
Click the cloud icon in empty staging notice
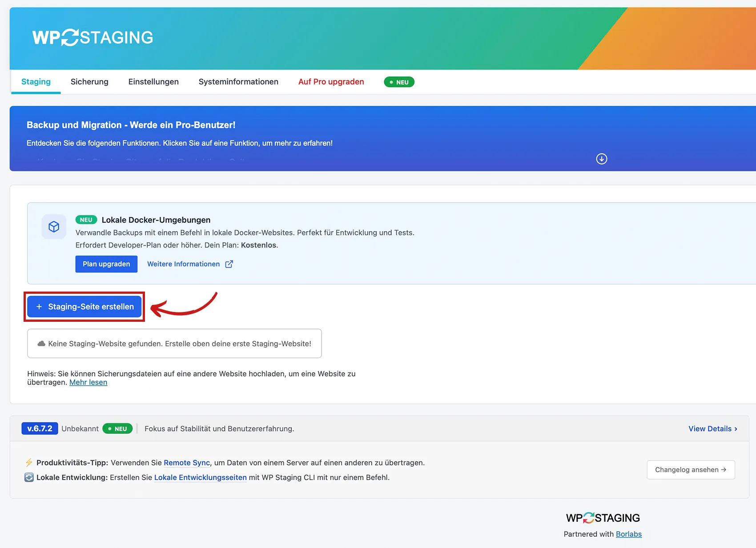[41, 344]
